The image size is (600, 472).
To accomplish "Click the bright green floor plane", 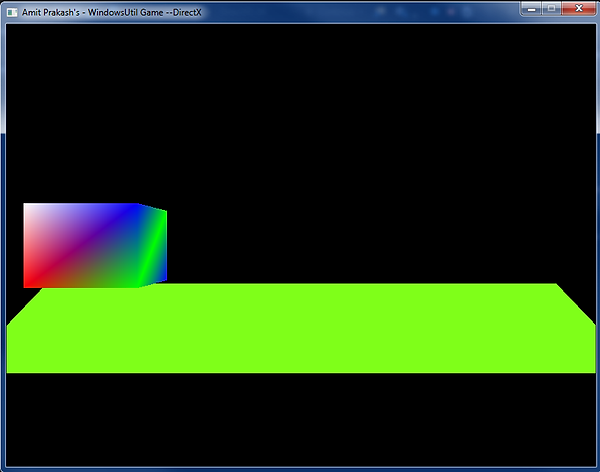I will point(301,328).
